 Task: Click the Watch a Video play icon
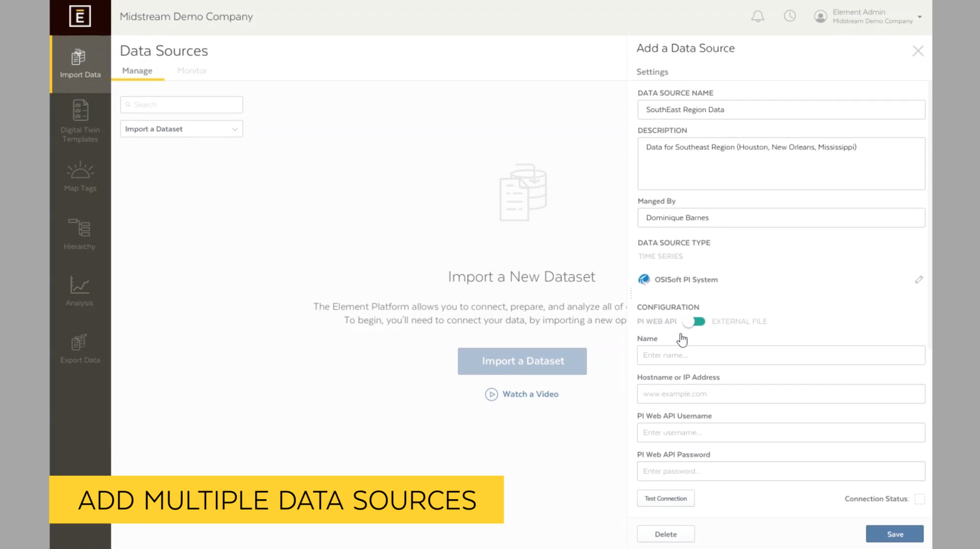click(491, 394)
